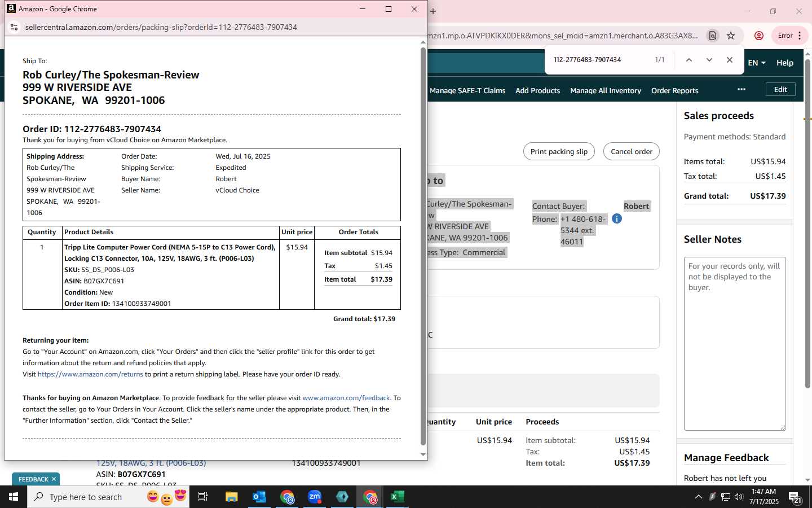Open the amazon.com/returns link

coord(90,374)
